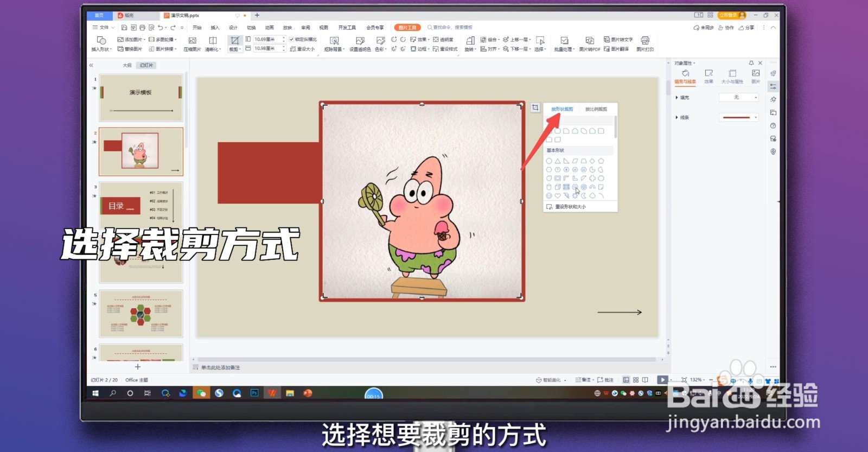The height and width of the screenshot is (452, 868).
Task: Click 替换图片 replace picture button
Action: tap(130, 49)
